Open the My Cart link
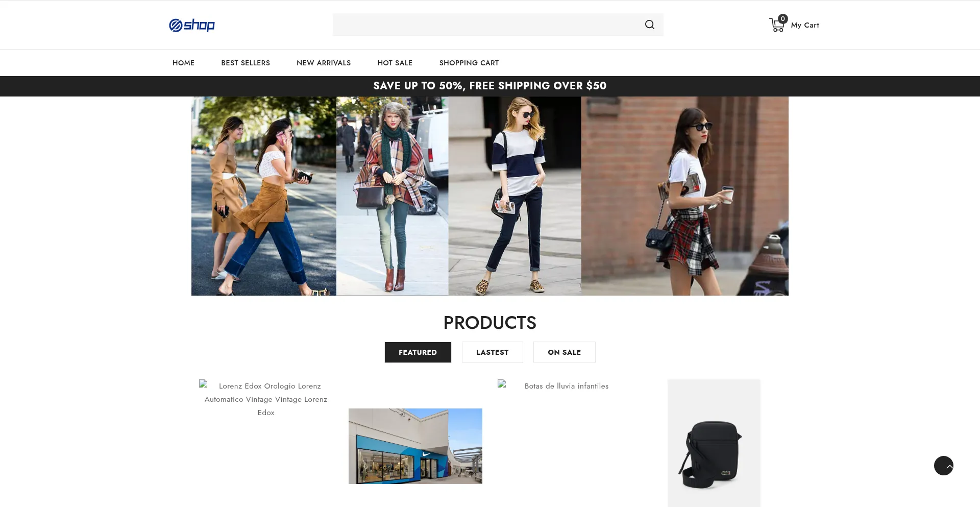980x507 pixels. [x=804, y=25]
